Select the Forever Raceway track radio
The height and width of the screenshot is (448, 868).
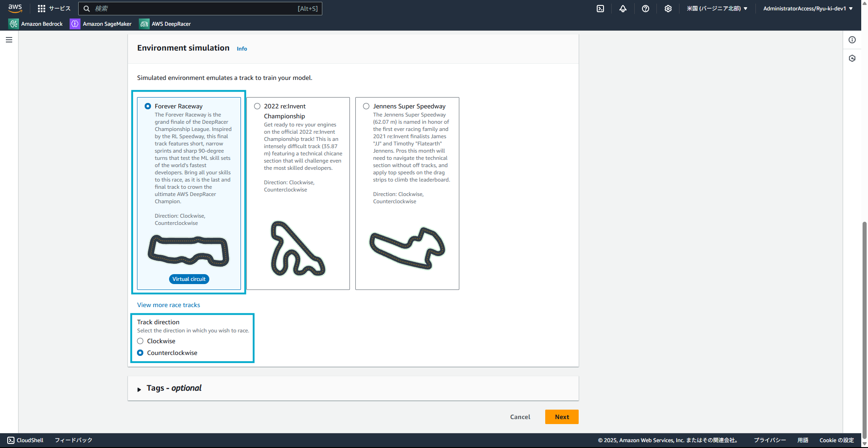pyautogui.click(x=148, y=106)
